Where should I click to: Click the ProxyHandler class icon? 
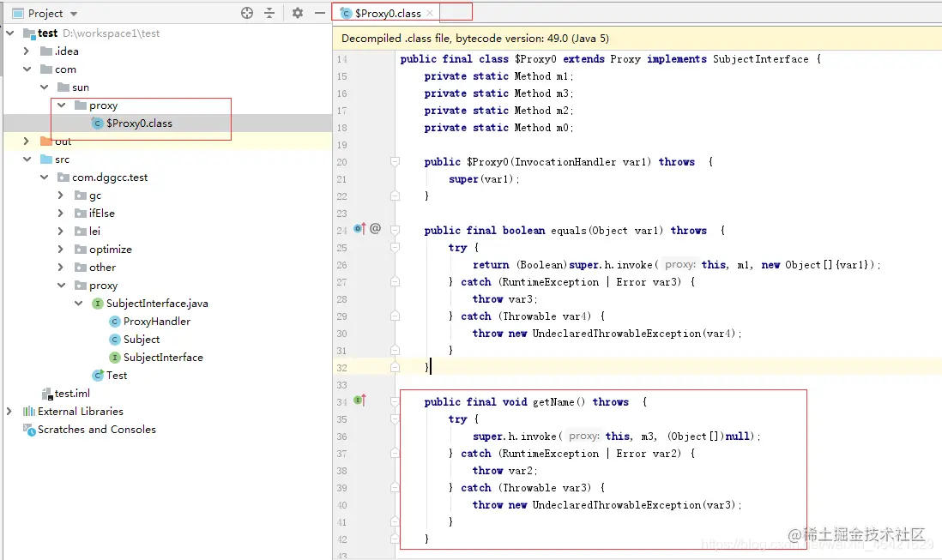[115, 321]
